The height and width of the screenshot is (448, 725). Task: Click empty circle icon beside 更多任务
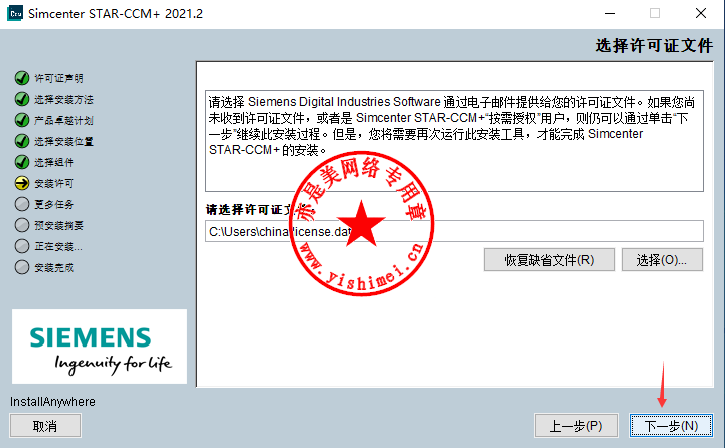[22, 204]
